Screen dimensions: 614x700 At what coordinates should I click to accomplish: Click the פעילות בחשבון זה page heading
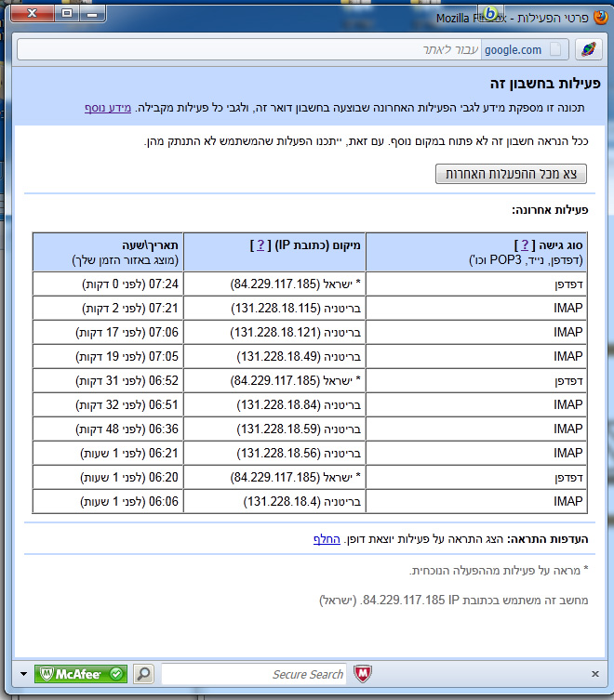(x=545, y=84)
